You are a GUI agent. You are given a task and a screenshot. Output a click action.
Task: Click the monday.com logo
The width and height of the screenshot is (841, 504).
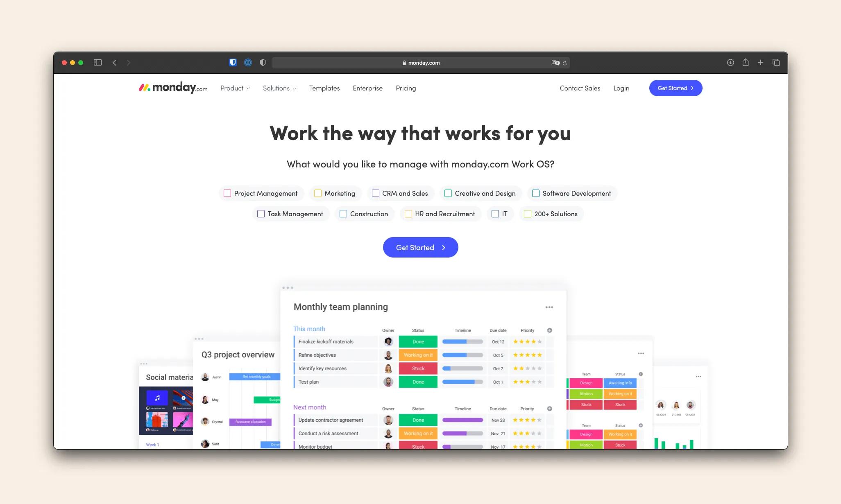click(172, 88)
